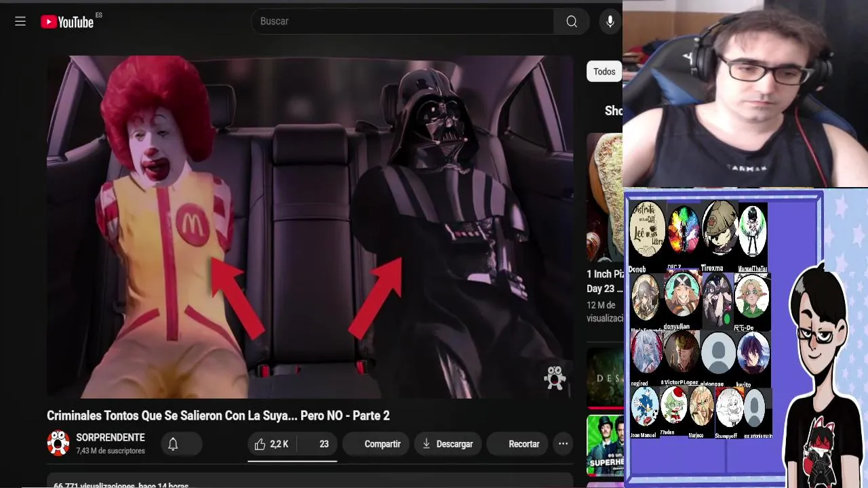868x488 pixels.
Task: Click the notification bell for SORPRENDENTE
Action: coord(173,444)
